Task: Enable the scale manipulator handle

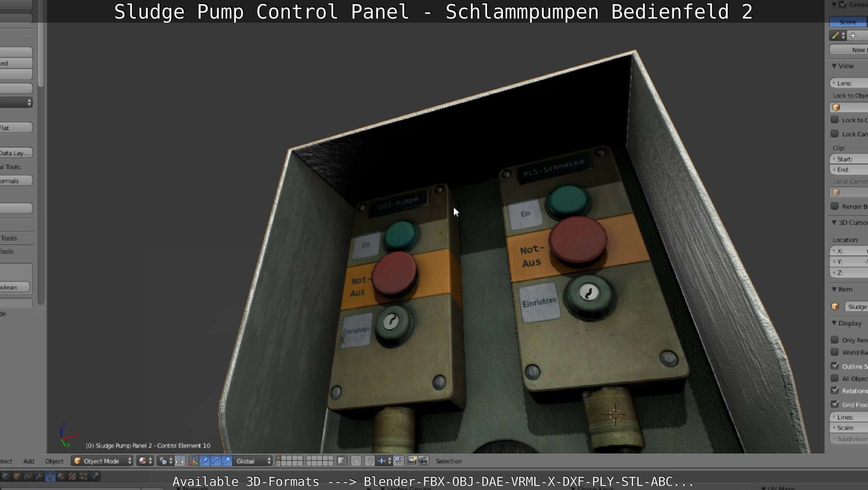Action: tap(227, 461)
